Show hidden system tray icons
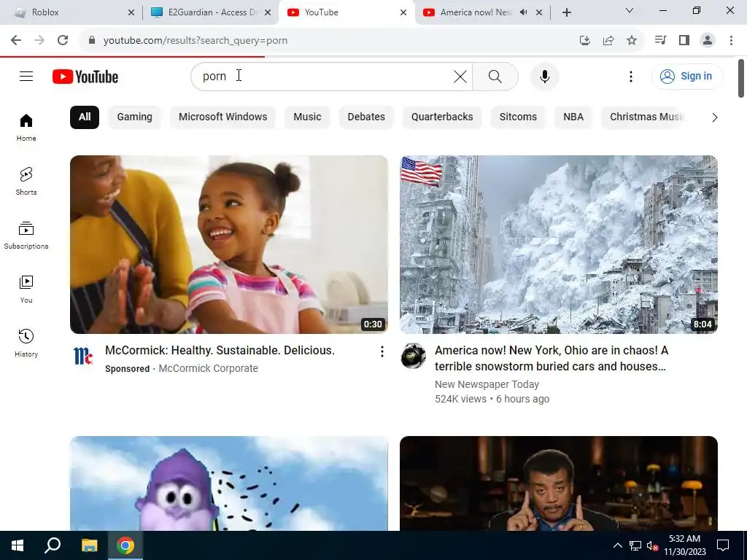Viewport: 747px width, 560px height. (x=617, y=545)
